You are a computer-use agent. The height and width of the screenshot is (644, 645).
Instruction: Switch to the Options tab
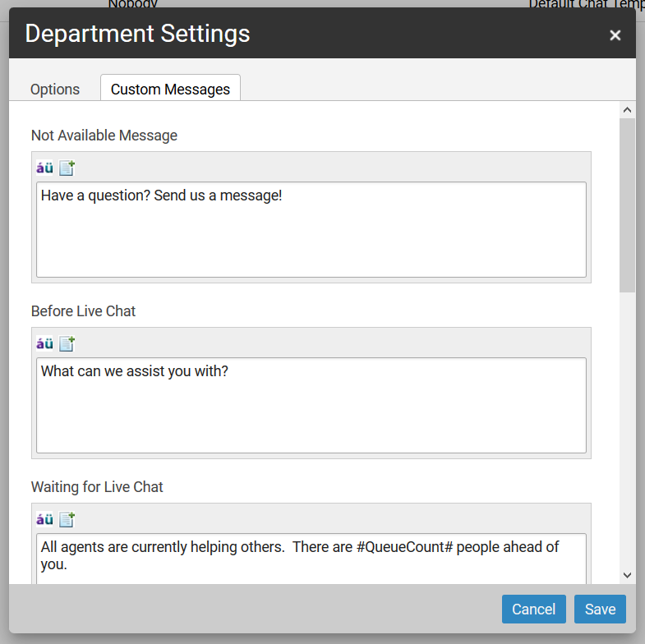tap(55, 90)
